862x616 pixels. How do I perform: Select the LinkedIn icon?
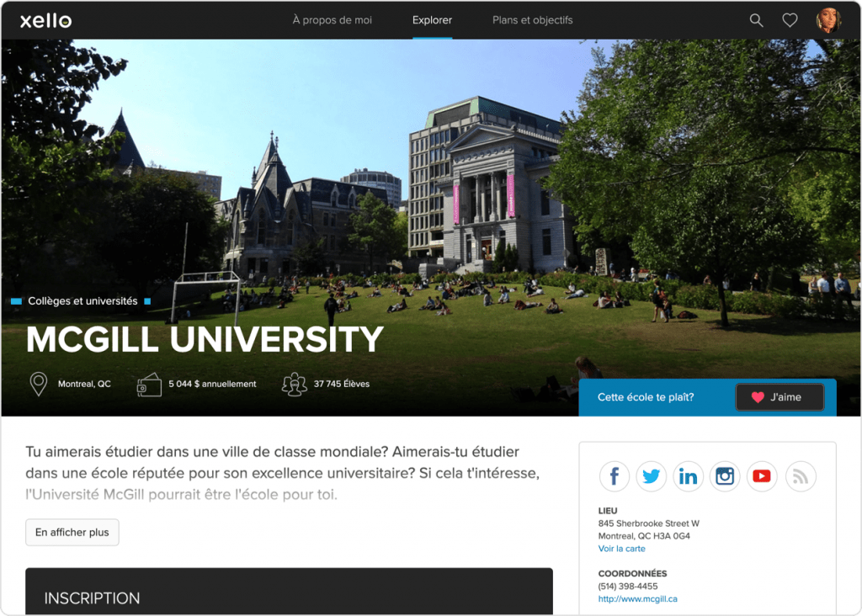688,476
